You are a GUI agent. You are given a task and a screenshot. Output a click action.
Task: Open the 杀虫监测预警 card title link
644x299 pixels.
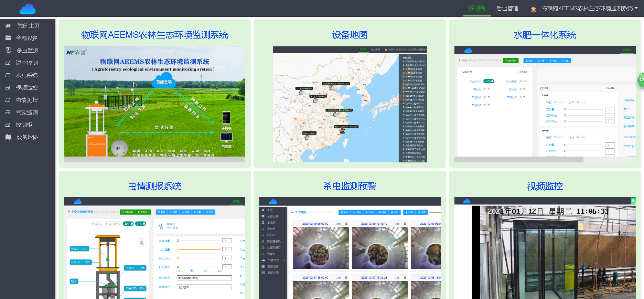pyautogui.click(x=350, y=186)
